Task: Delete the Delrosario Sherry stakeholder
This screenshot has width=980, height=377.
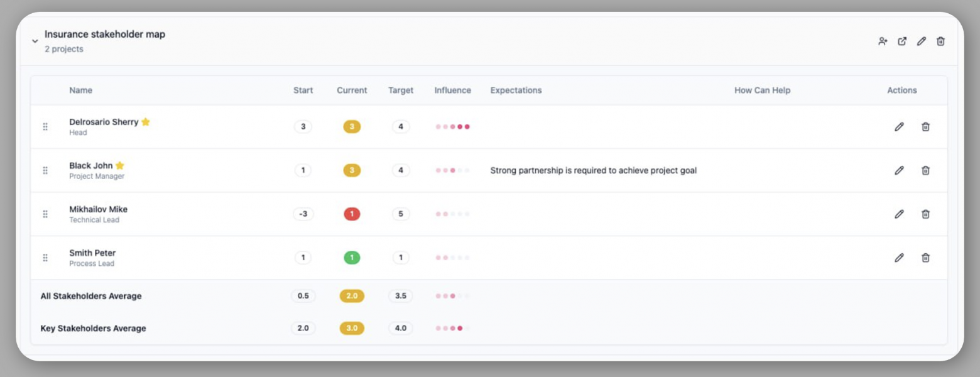Action: [925, 127]
